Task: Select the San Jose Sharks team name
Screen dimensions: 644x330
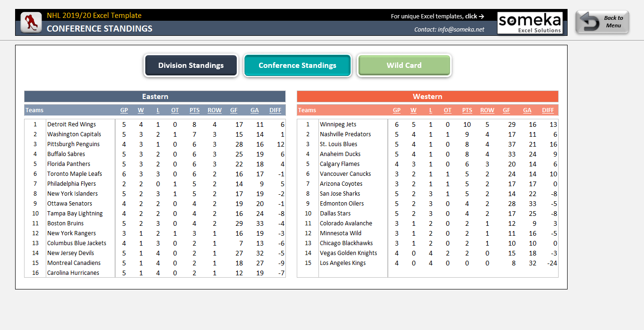Action: click(x=340, y=194)
